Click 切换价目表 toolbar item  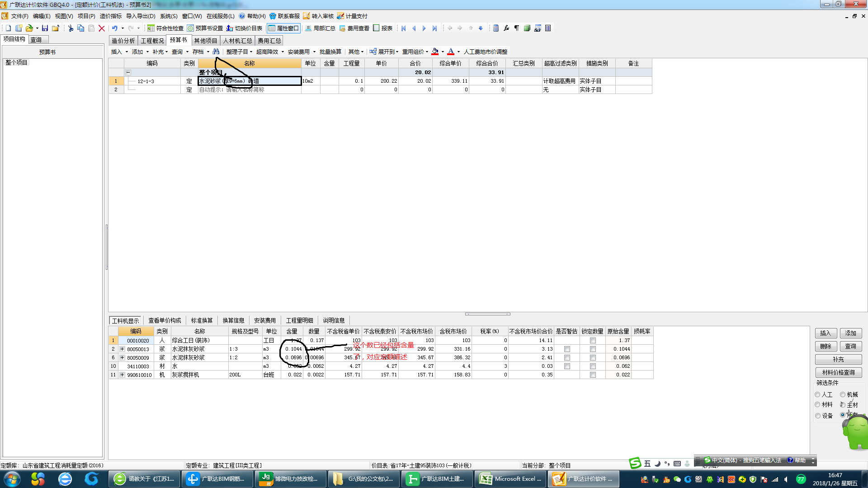tap(245, 28)
